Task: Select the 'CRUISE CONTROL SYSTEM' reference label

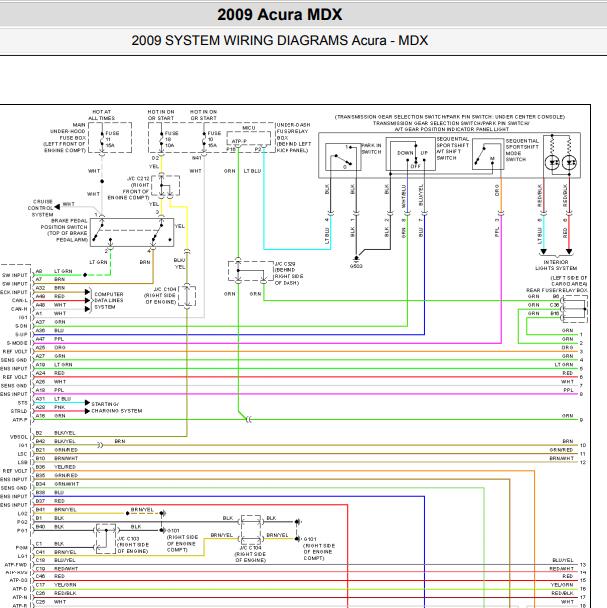Action: 40,208
